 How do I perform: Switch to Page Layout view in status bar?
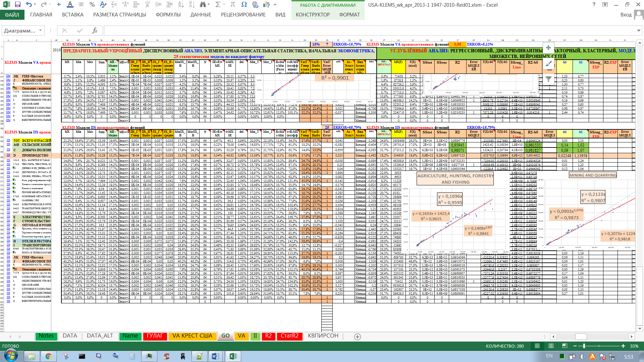tap(551, 346)
